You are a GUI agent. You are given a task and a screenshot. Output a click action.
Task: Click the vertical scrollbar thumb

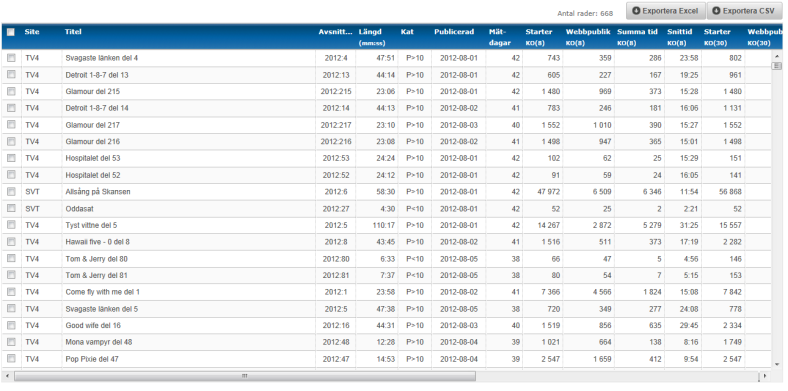click(x=777, y=66)
